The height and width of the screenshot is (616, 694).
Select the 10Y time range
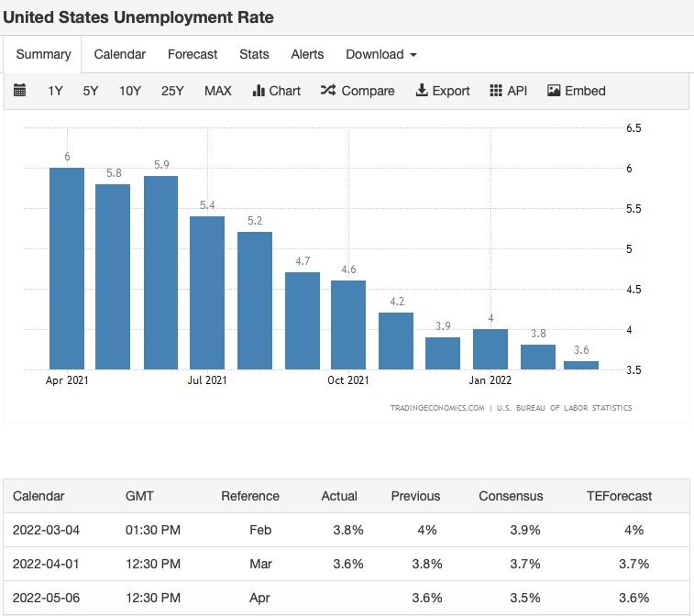click(129, 91)
